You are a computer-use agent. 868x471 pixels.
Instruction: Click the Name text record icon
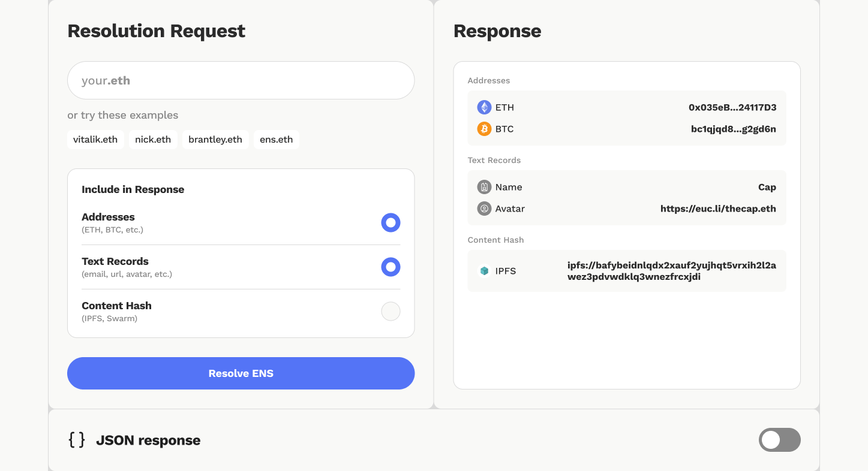point(484,187)
